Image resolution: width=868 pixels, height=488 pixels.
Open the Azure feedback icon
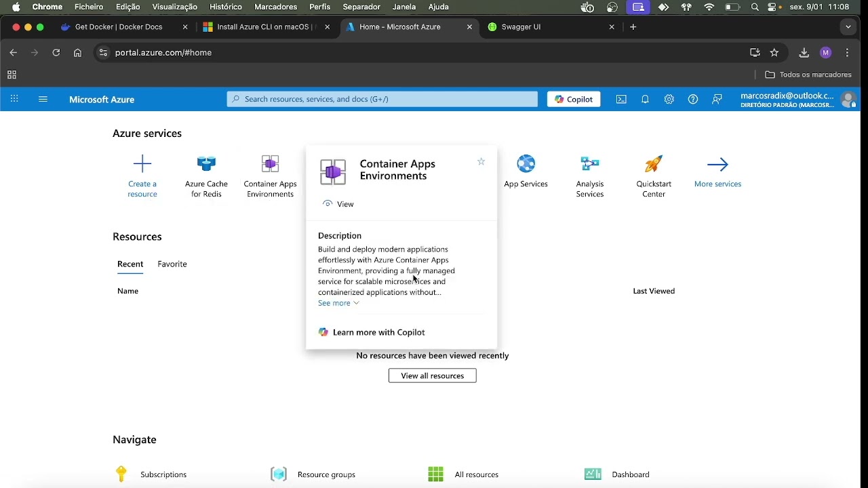point(717,99)
